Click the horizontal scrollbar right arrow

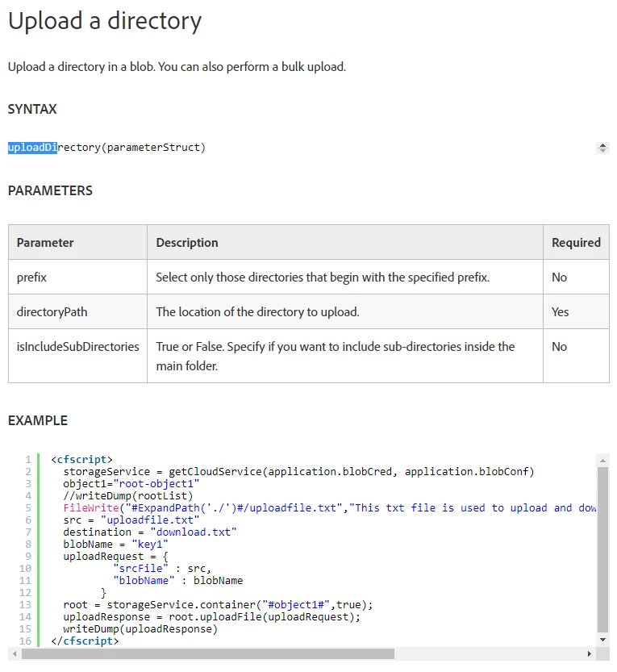pyautogui.click(x=590, y=654)
